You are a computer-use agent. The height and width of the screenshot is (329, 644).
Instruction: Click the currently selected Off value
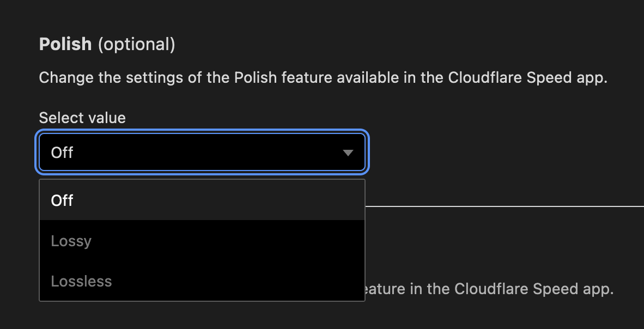tap(62, 153)
